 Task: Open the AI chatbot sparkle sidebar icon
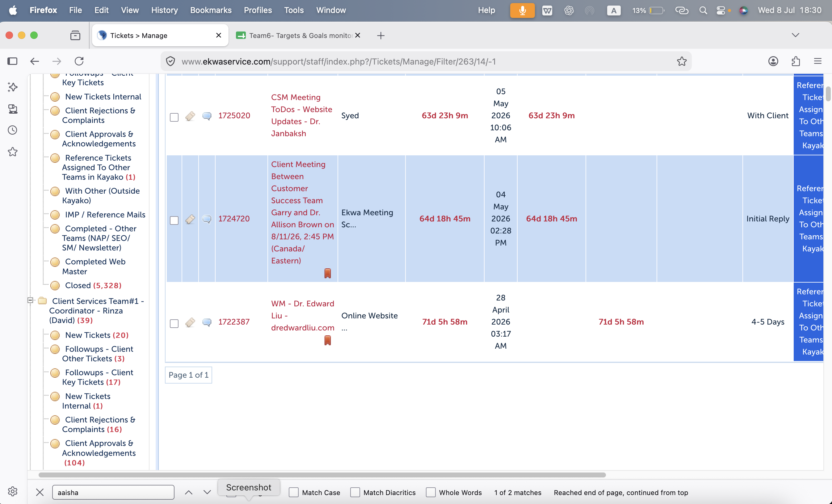coord(12,87)
